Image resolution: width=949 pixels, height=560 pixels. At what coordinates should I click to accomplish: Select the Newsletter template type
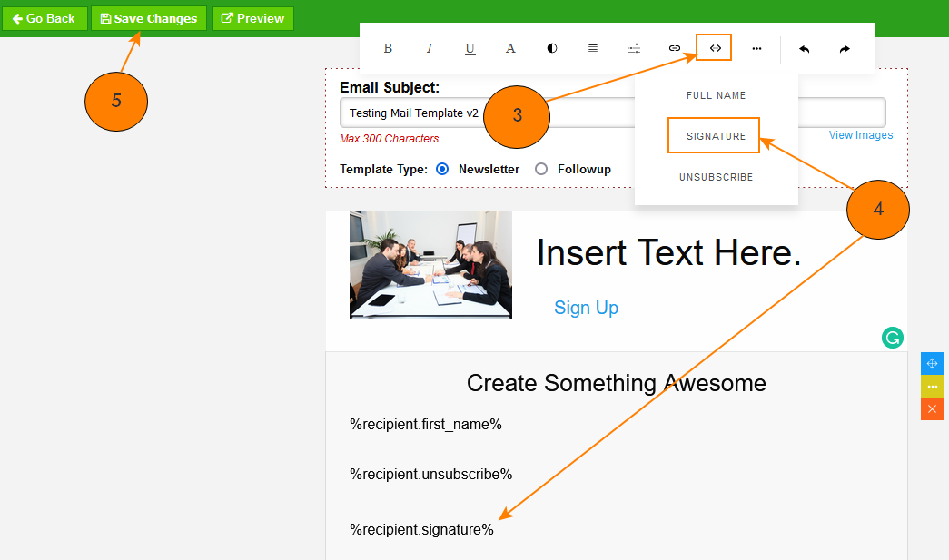pos(442,169)
